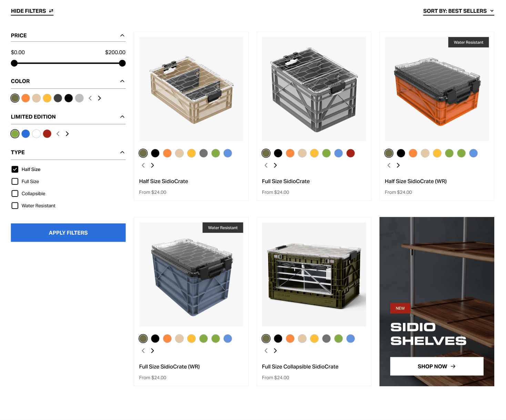Screen dimensions: 506x420
Task: Click the maximum price slider handle
Action: 122,63
